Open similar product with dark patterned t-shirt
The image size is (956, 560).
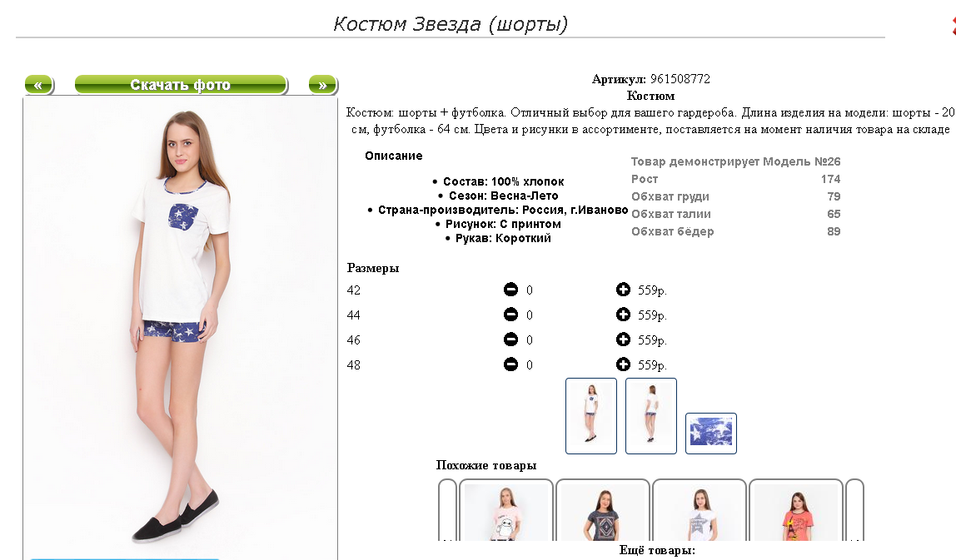tap(602, 510)
